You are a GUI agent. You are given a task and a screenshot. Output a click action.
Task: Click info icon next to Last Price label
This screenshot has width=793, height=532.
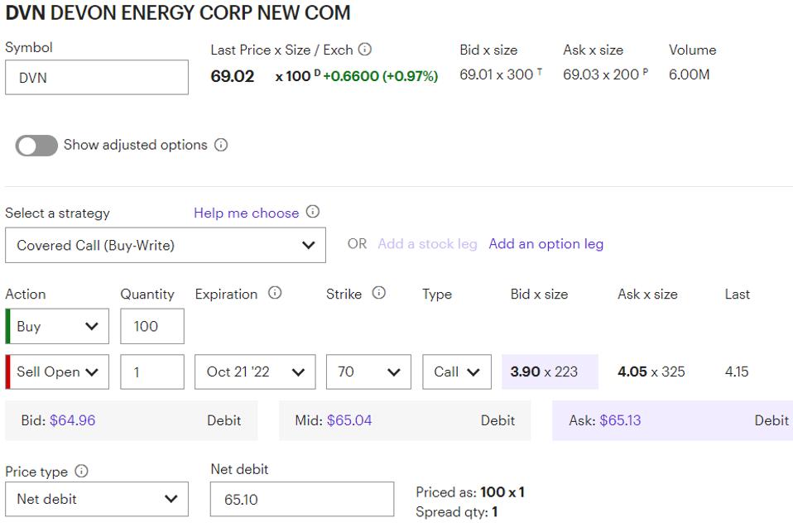pos(364,50)
